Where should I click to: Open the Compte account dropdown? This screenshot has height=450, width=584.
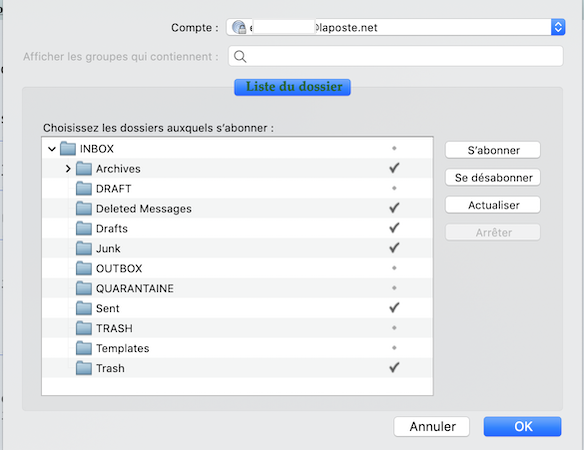tap(396, 28)
